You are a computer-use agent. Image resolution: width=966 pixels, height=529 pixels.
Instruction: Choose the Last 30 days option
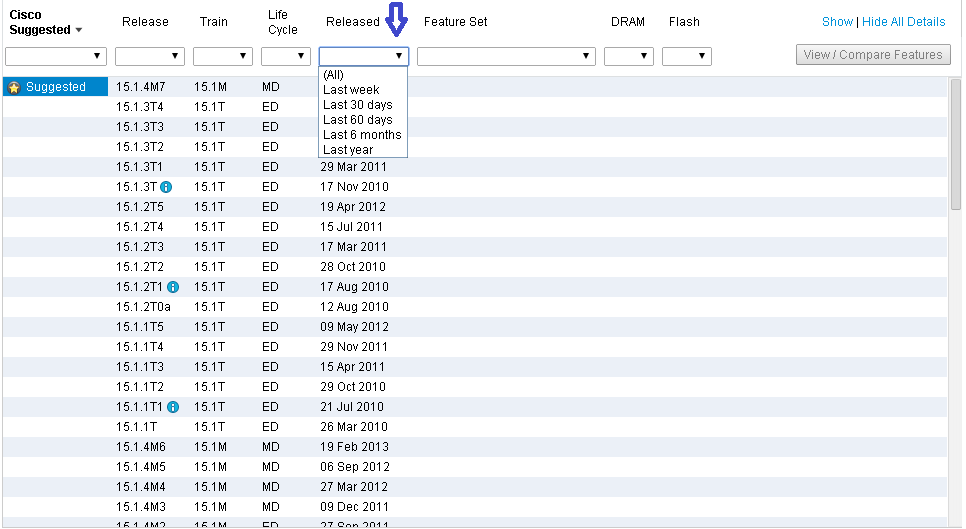(x=357, y=105)
